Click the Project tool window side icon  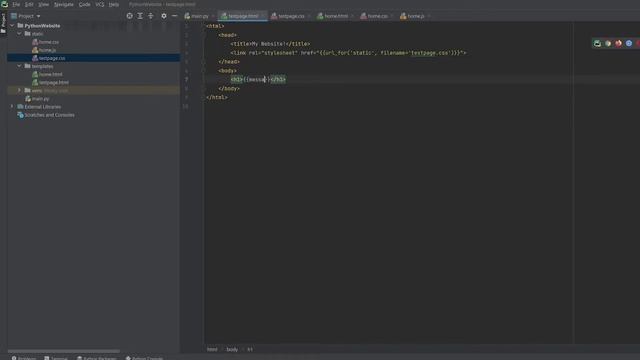[3, 23]
